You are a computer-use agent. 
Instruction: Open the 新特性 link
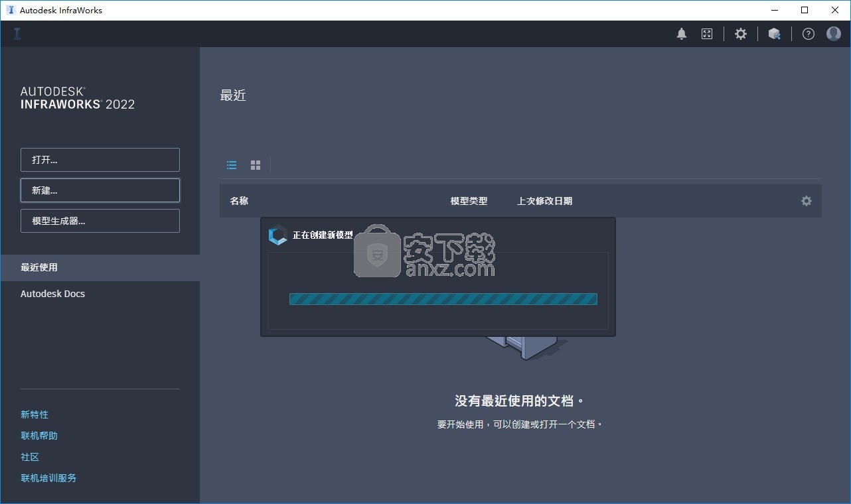pyautogui.click(x=35, y=414)
